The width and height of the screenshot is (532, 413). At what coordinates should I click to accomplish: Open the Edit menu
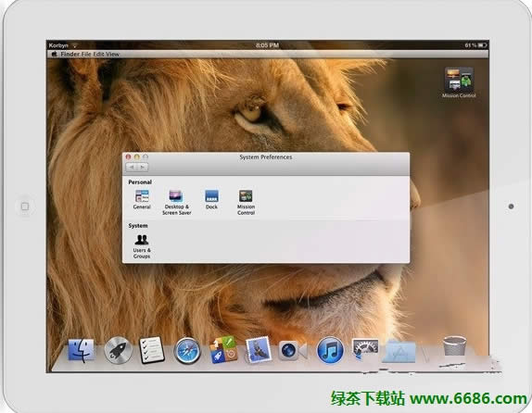[98, 55]
